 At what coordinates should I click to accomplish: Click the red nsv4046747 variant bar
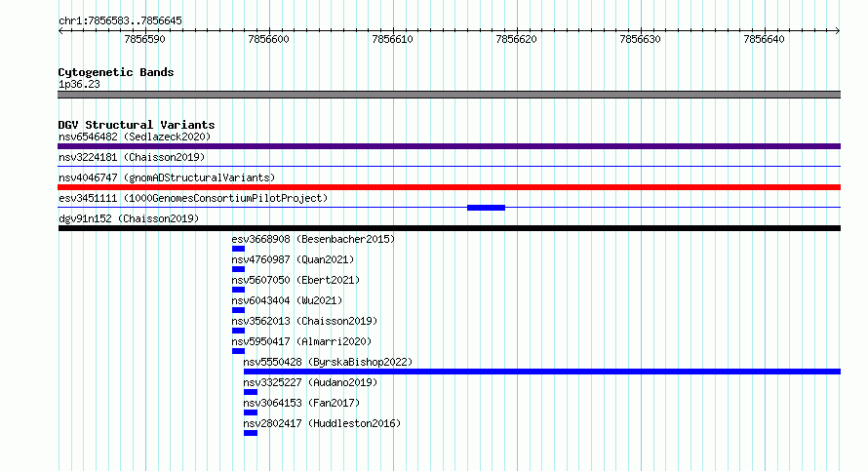(x=449, y=187)
